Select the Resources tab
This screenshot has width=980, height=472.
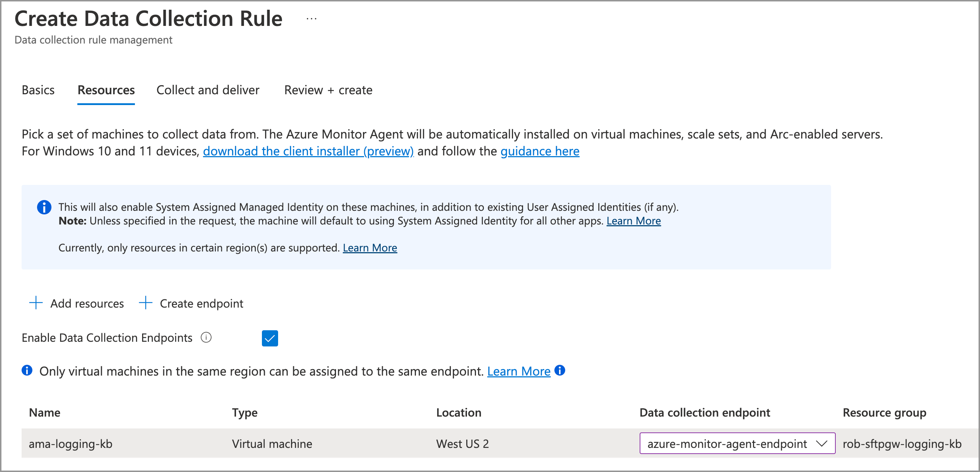click(x=106, y=90)
